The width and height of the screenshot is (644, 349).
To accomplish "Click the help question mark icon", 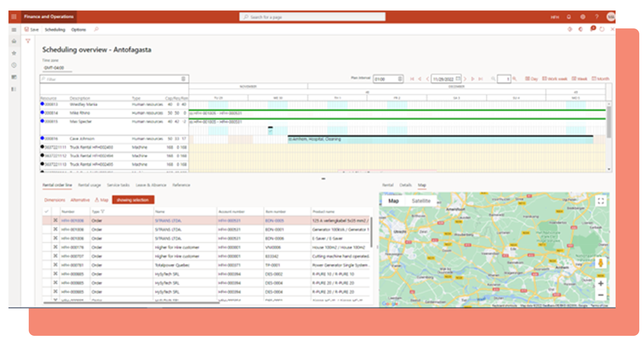I will pyautogui.click(x=597, y=17).
